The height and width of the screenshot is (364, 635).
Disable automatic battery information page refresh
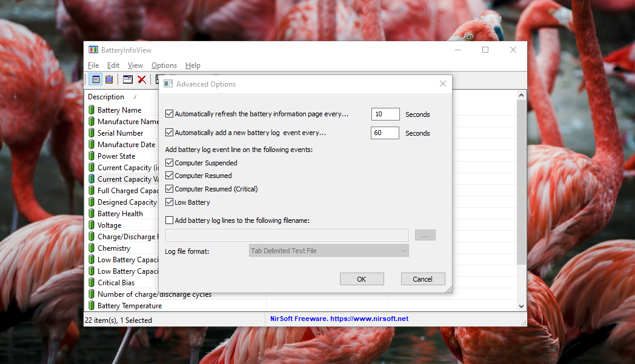(169, 114)
